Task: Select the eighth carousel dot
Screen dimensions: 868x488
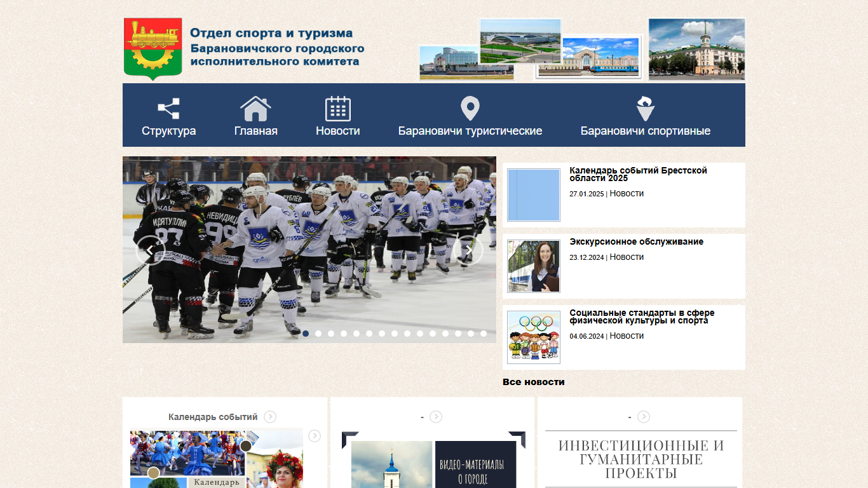Action: [x=395, y=334]
